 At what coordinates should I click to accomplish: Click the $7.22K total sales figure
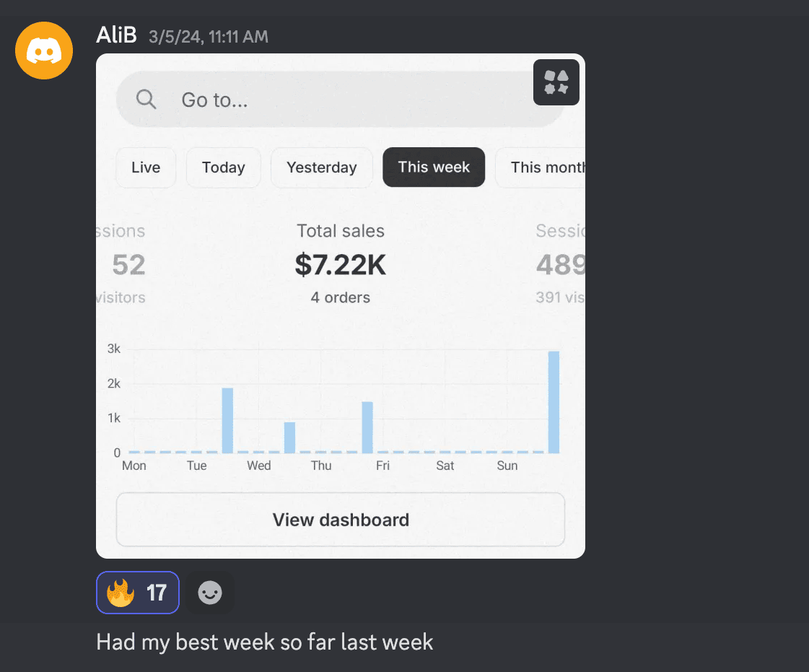pyautogui.click(x=341, y=265)
